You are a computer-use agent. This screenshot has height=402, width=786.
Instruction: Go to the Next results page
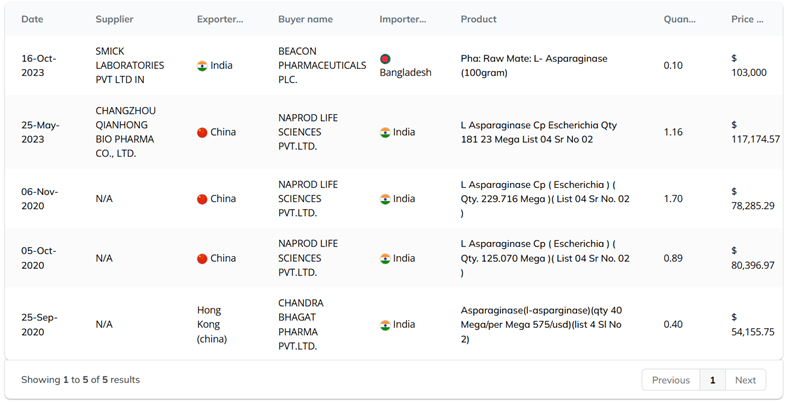(745, 380)
